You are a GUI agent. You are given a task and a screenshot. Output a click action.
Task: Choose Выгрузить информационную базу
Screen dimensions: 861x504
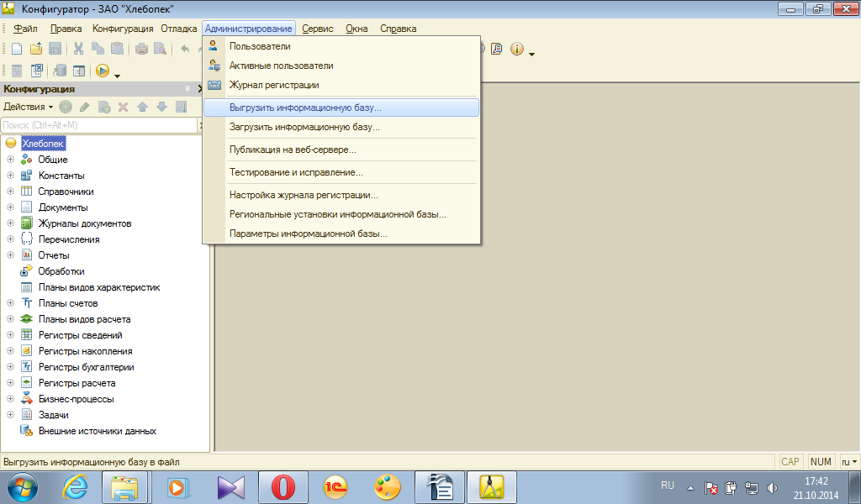pos(341,108)
